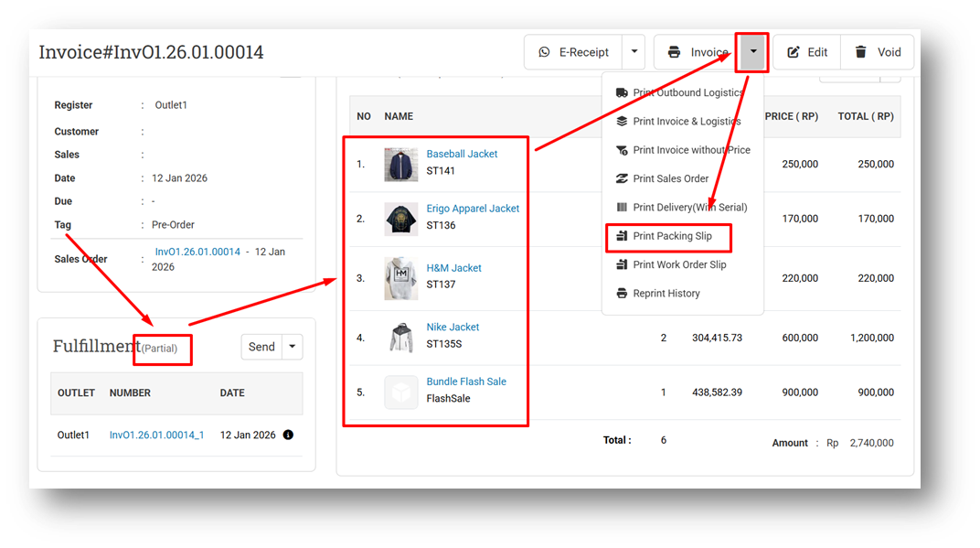This screenshot has width=980, height=548.
Task: Click the info icon beside 12 Jan 2026
Action: 288,435
